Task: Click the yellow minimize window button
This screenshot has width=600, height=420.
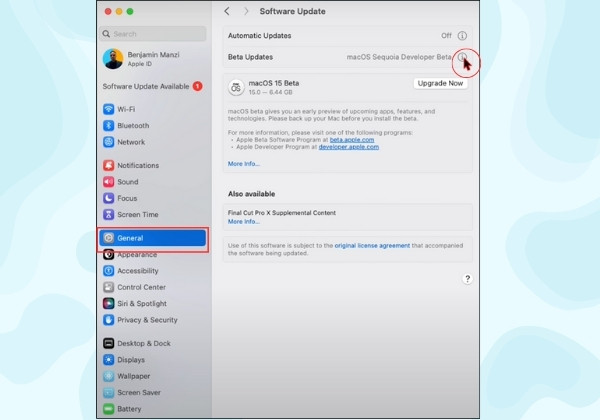Action: 119,11
